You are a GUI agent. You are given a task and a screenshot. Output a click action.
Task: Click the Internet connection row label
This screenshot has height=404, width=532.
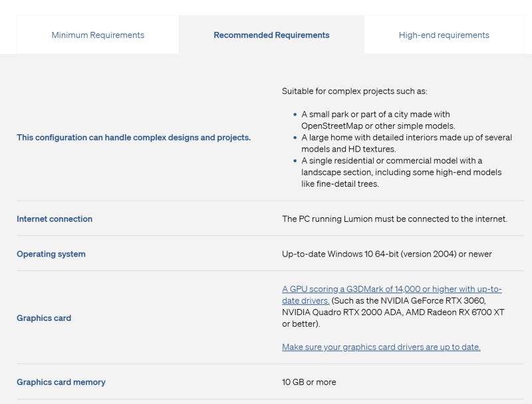tap(55, 219)
